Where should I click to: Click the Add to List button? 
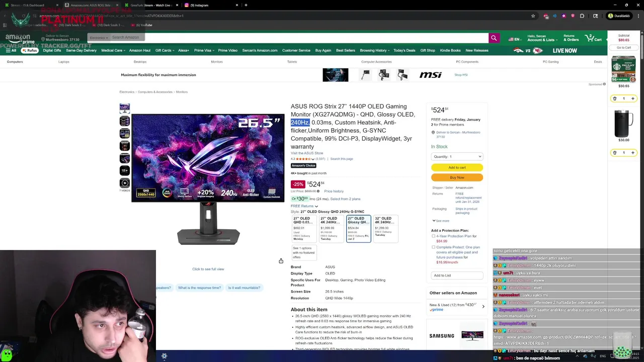tap(457, 276)
